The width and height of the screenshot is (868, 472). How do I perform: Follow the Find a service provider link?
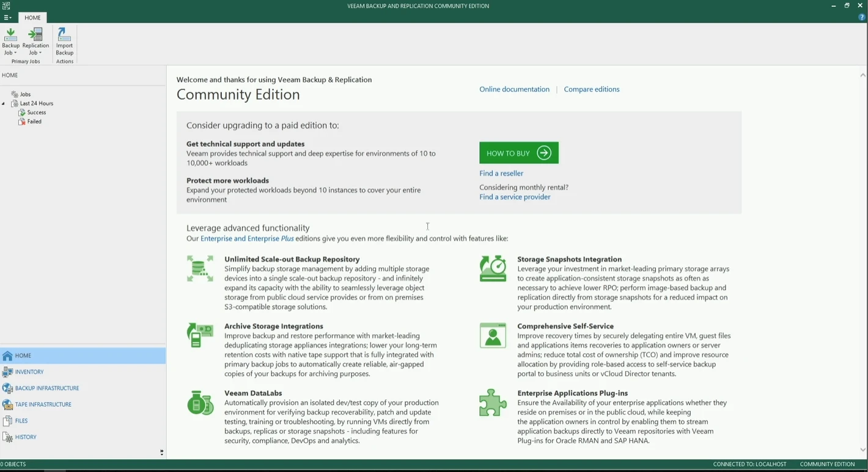click(515, 197)
